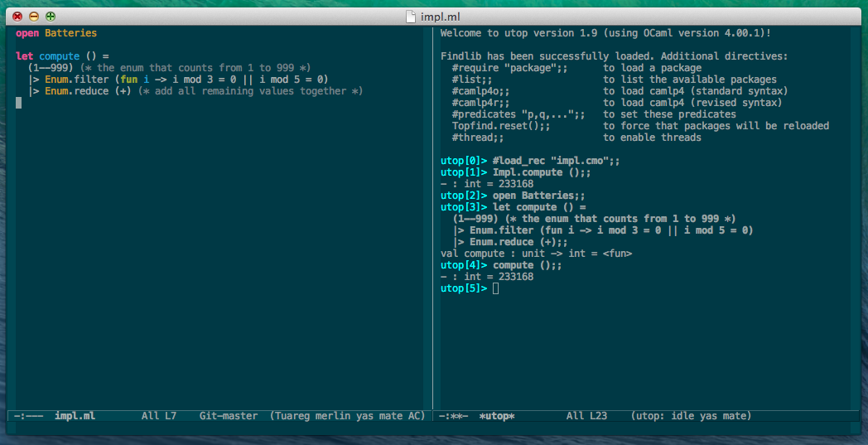Open the Tuareg major mode menu

292,416
